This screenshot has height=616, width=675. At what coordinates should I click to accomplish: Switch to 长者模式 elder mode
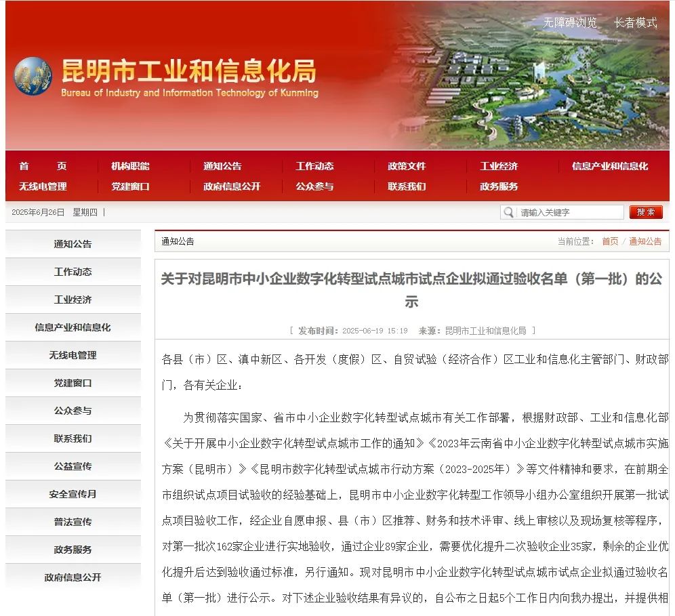click(635, 21)
